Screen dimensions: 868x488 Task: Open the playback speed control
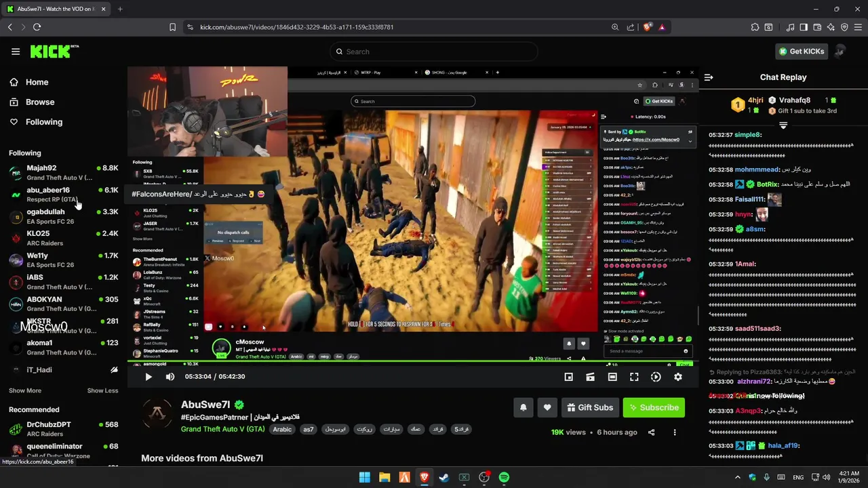click(x=656, y=377)
